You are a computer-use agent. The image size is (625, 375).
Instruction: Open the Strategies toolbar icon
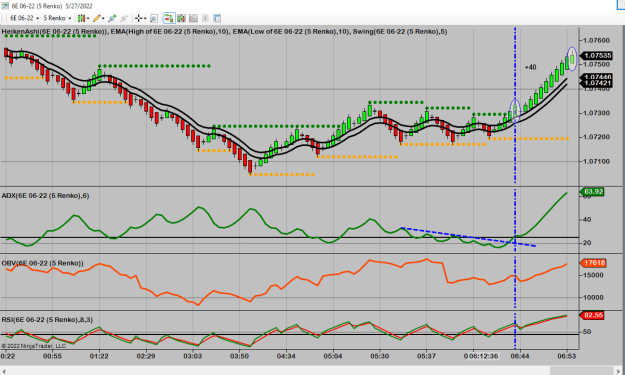[x=205, y=18]
